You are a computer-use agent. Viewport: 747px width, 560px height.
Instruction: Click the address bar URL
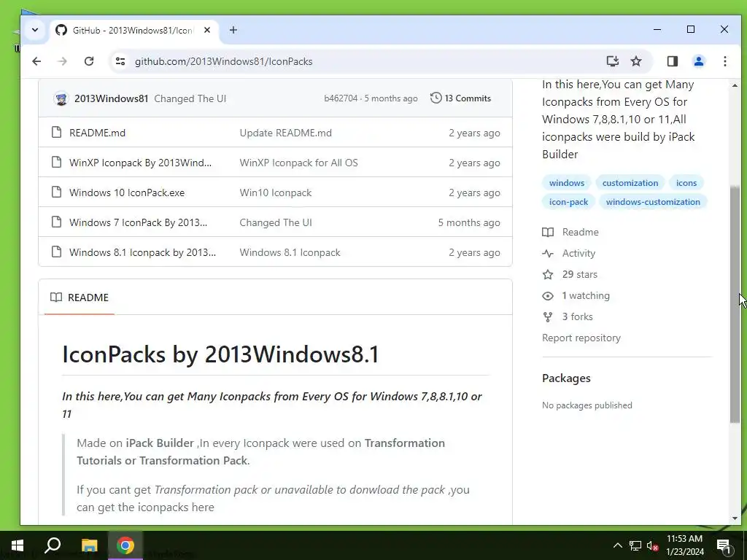[223, 61]
